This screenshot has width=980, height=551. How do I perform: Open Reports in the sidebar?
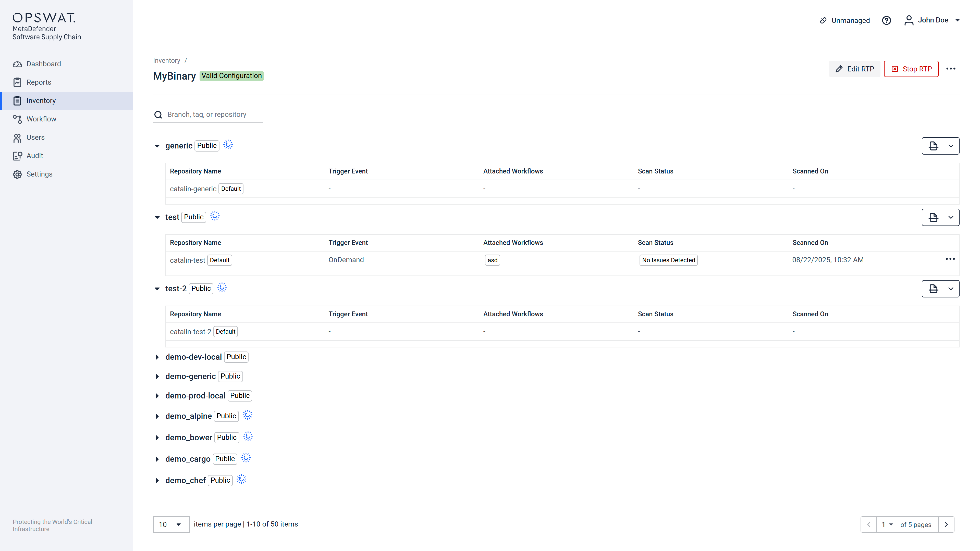click(x=66, y=82)
